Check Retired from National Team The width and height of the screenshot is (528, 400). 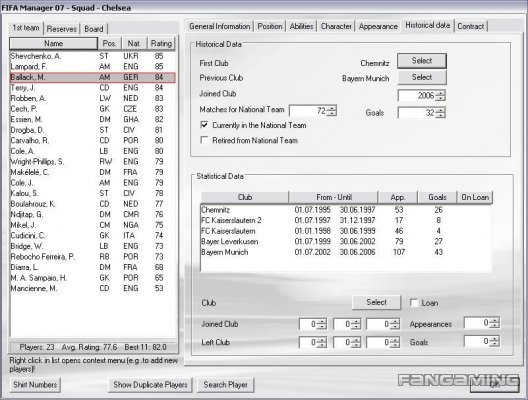click(204, 140)
